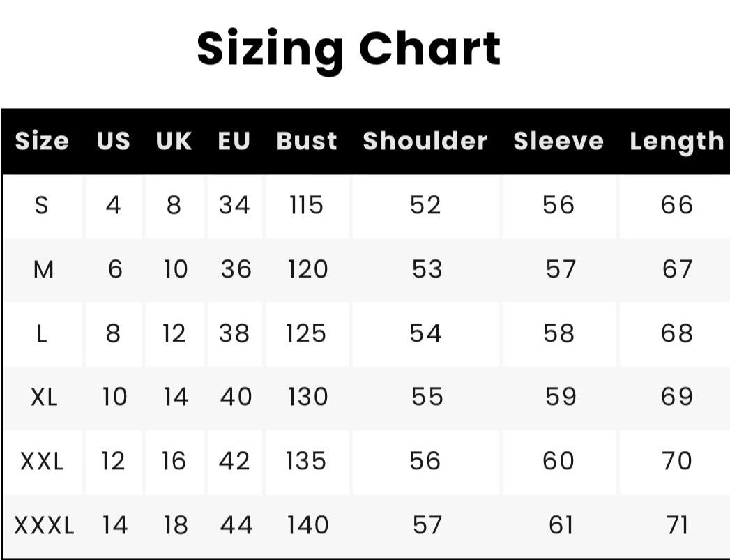730x560 pixels.
Task: Click the Sleeve column header
Action: coord(558,141)
